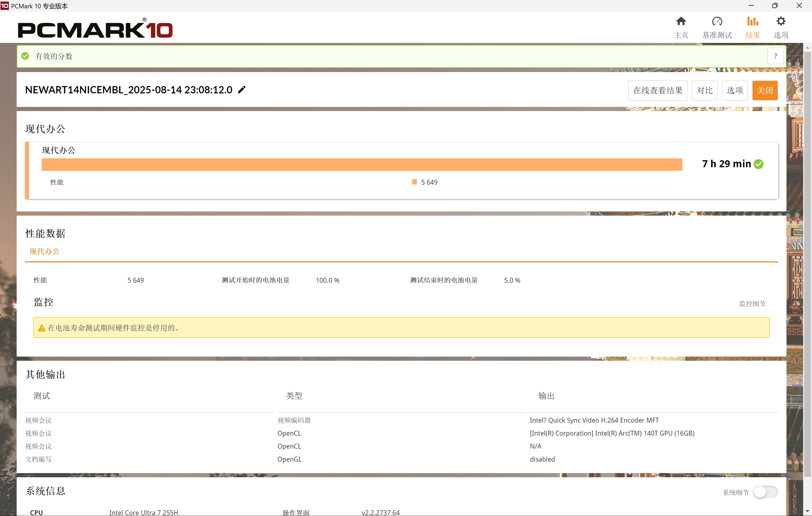The width and height of the screenshot is (812, 516).
Task: Click the 测试开始时的电池电量 label
Action: tap(256, 280)
